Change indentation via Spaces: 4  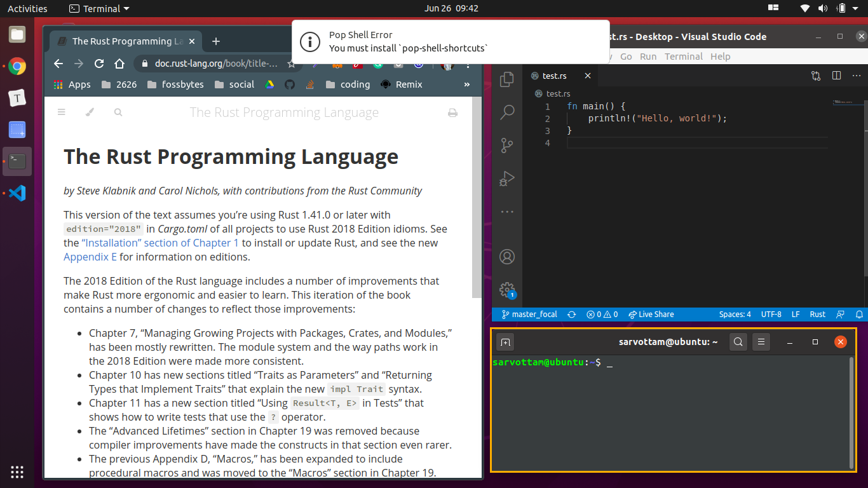coord(735,315)
